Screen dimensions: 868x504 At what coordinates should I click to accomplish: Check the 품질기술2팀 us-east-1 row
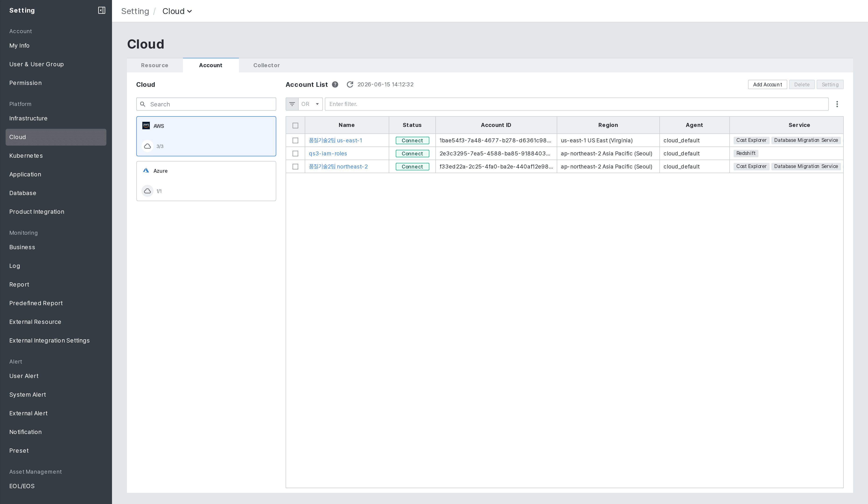[295, 140]
